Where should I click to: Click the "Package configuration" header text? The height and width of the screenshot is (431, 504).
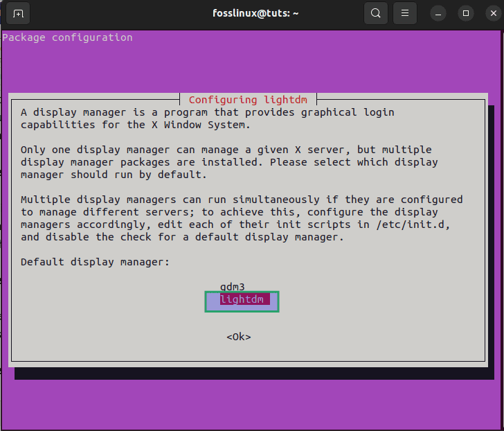click(x=67, y=37)
